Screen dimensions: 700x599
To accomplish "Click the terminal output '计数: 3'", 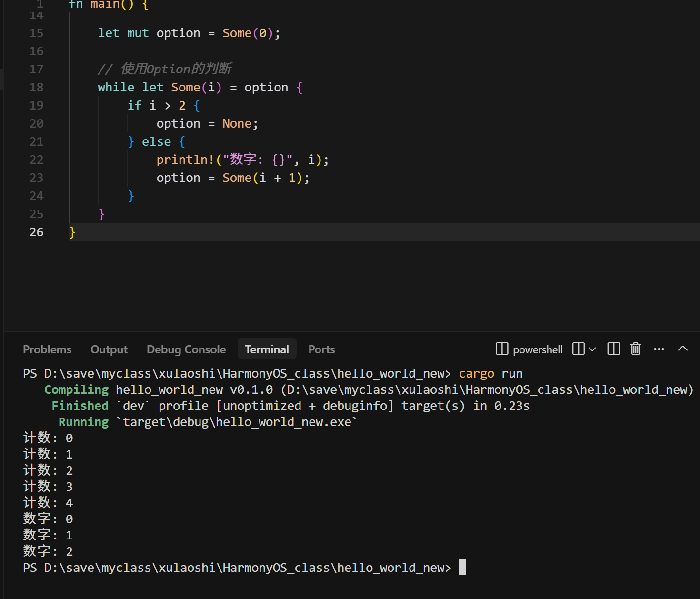I will coord(48,487).
